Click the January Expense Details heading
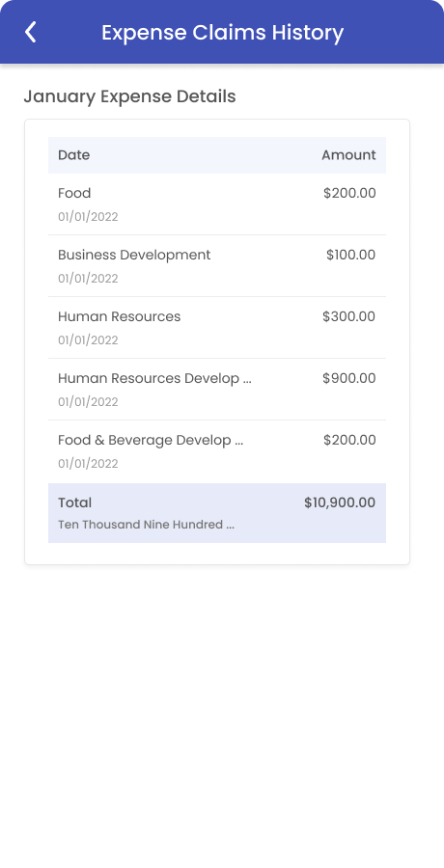Viewport: 444px width, 868px height. 129,96
